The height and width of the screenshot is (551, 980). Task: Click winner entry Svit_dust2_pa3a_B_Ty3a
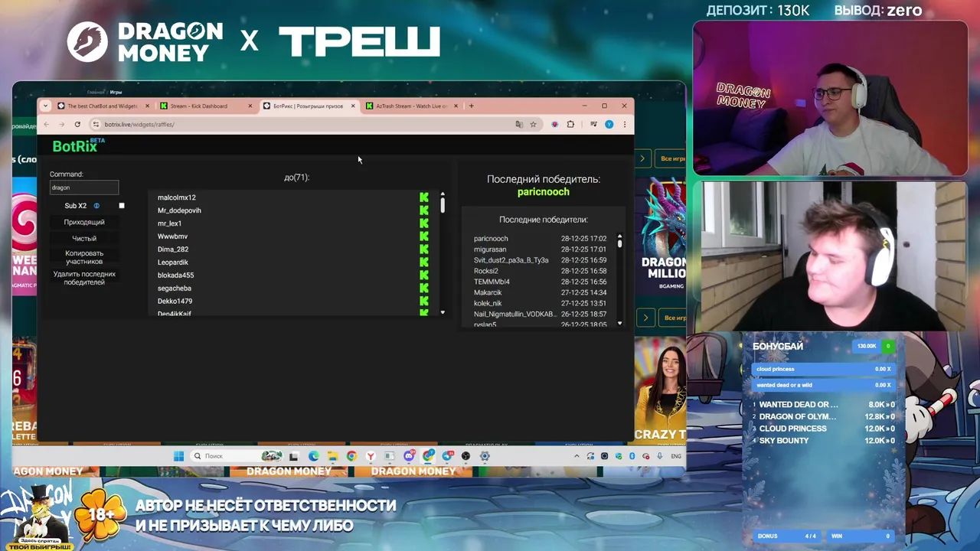pos(511,260)
